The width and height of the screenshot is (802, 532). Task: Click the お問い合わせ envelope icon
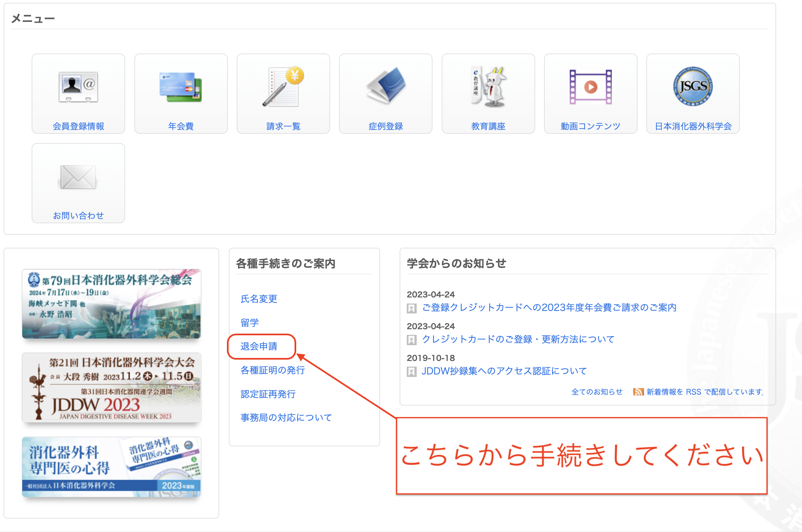click(78, 177)
